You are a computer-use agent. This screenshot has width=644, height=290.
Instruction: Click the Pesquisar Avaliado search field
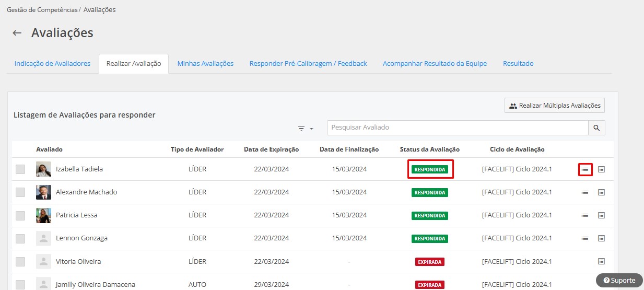pyautogui.click(x=457, y=127)
